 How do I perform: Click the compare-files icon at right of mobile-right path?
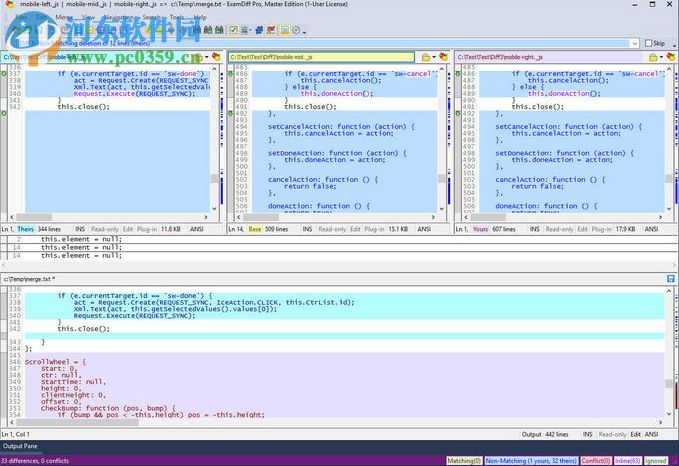coord(671,58)
